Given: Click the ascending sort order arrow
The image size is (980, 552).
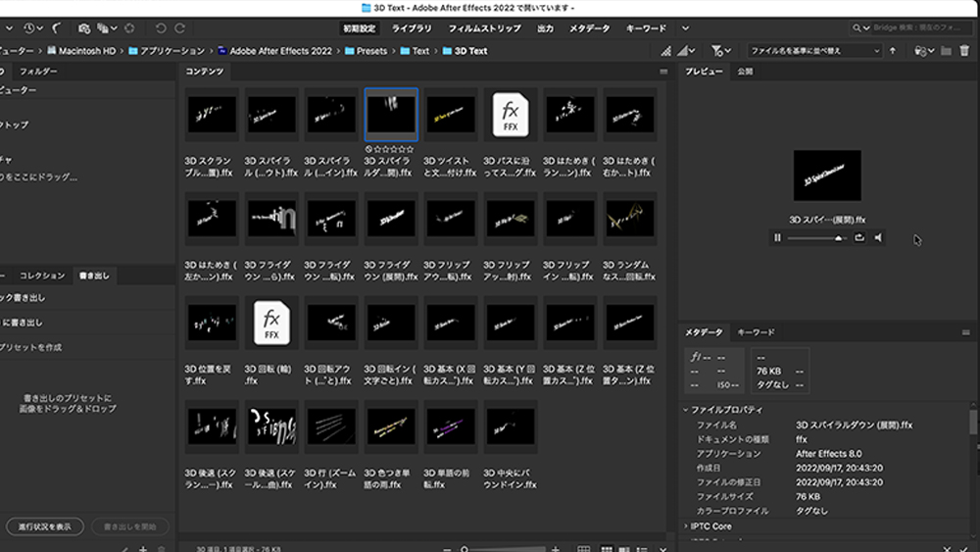Looking at the screenshot, I should click(893, 51).
